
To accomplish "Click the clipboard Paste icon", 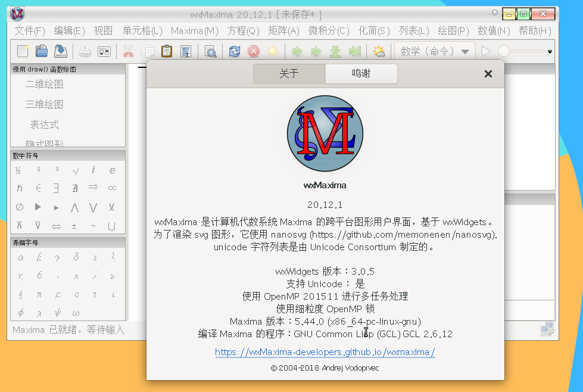I will 167,51.
